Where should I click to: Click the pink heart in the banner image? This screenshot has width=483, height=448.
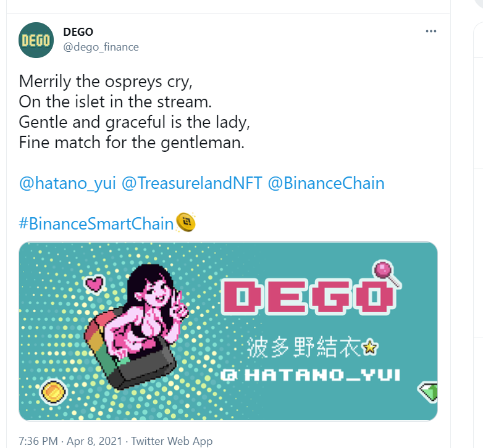pos(93,283)
